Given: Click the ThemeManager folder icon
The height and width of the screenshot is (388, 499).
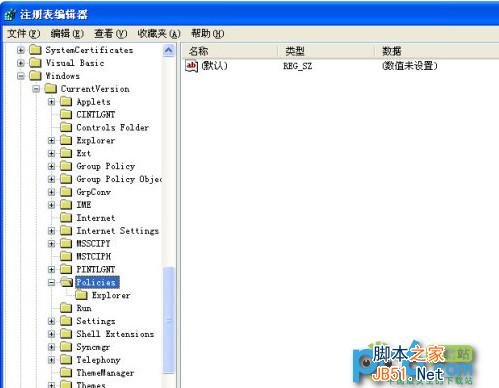Looking at the screenshot, I should (66, 373).
